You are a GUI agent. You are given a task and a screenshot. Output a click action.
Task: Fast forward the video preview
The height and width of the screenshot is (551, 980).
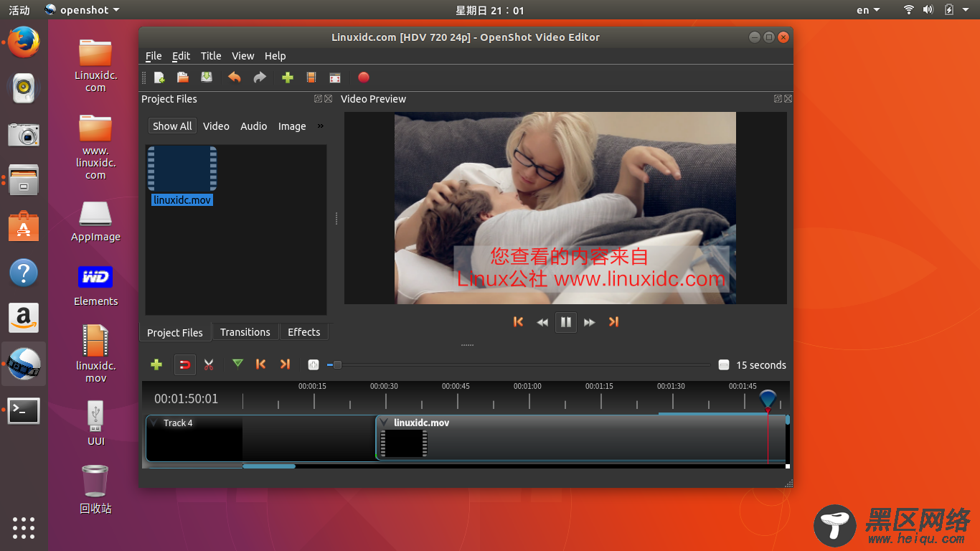point(590,322)
